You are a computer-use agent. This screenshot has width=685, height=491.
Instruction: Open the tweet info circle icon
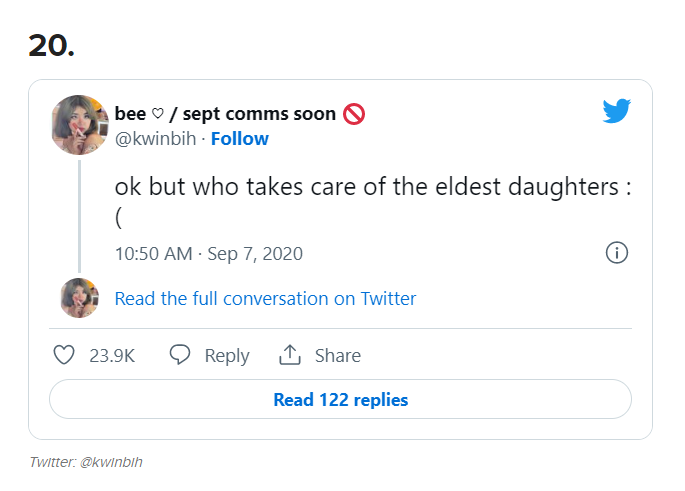point(617,253)
